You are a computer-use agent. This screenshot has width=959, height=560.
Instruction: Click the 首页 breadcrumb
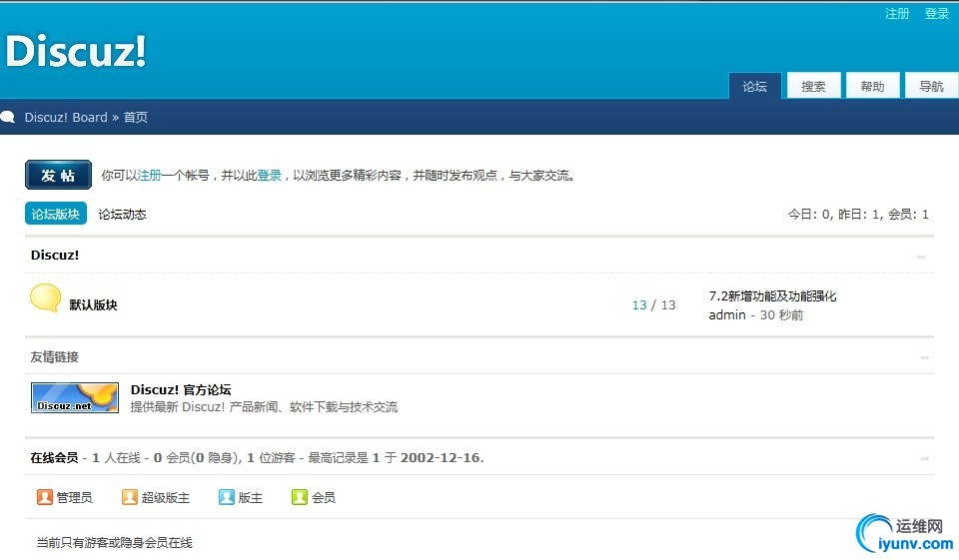[136, 117]
